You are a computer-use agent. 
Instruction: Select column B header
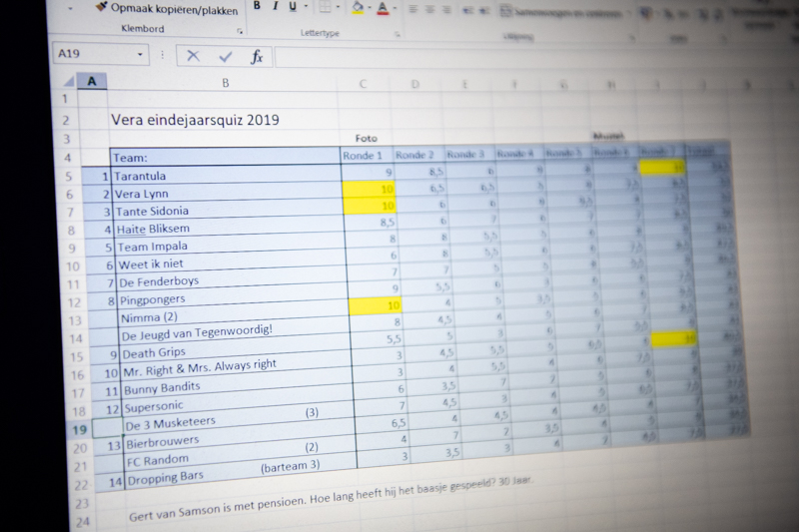tap(226, 82)
